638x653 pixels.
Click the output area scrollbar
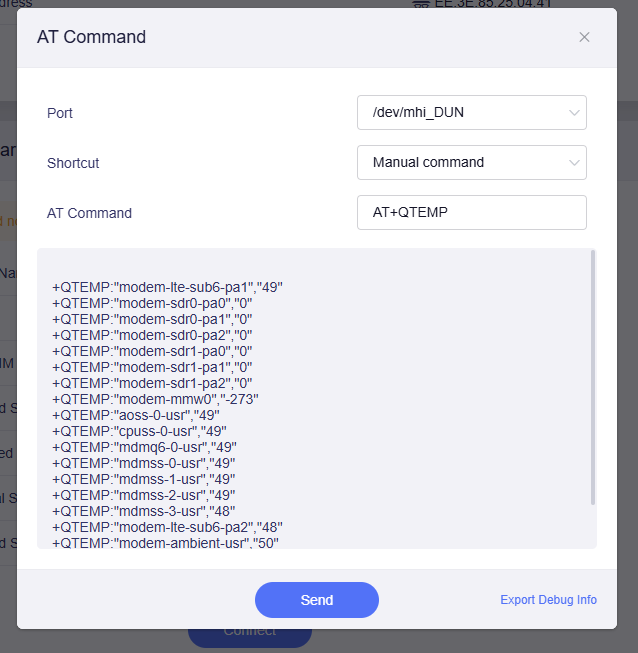point(593,380)
